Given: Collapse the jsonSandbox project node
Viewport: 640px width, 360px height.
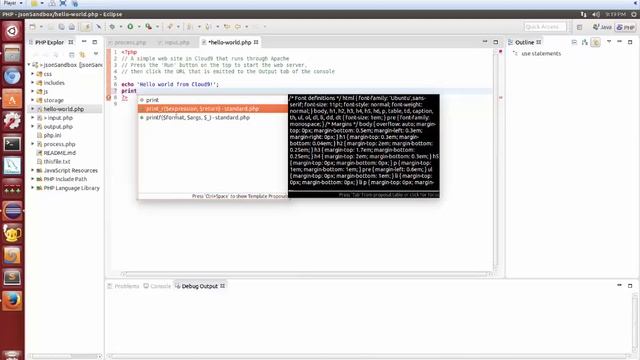Looking at the screenshot, I should (29, 65).
